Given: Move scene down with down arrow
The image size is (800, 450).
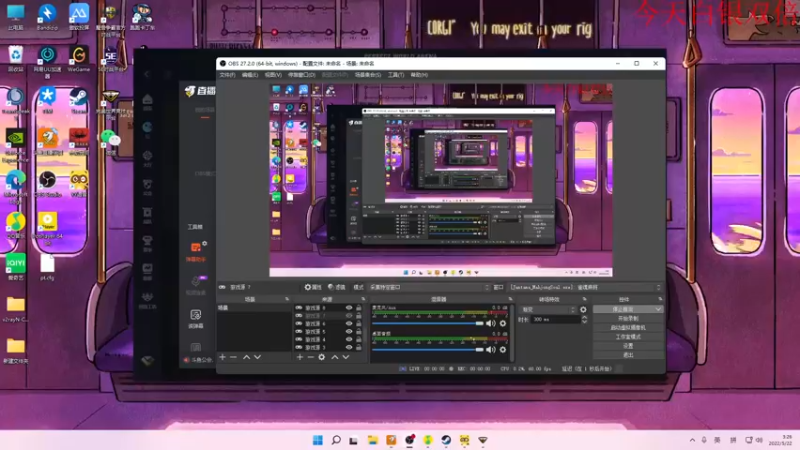Looking at the screenshot, I should coord(257,357).
